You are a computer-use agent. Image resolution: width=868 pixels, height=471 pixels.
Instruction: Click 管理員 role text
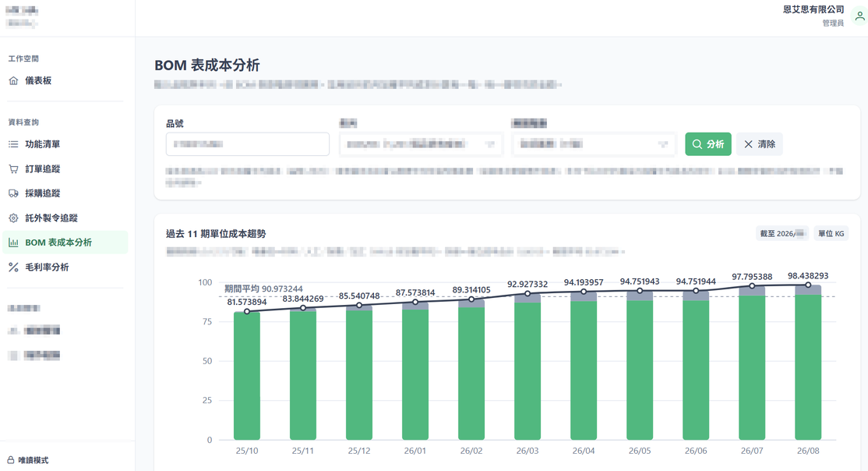[x=833, y=23]
